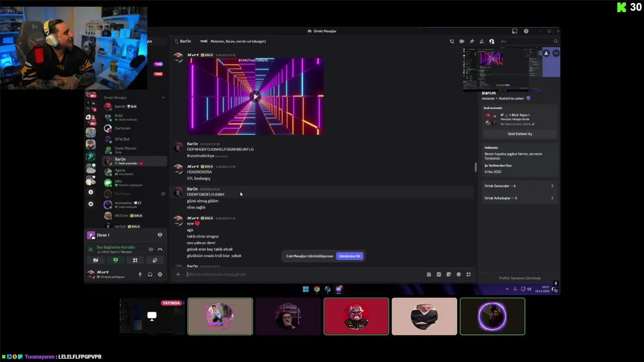Start a video call from header
644x362 pixels.
(462, 41)
